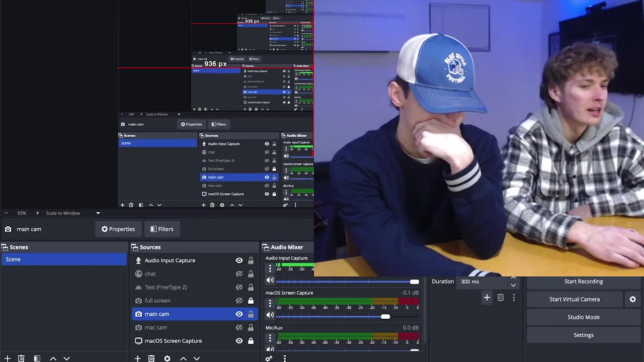644x362 pixels.
Task: Zoom in the preview with the plus icon
Action: tap(37, 213)
